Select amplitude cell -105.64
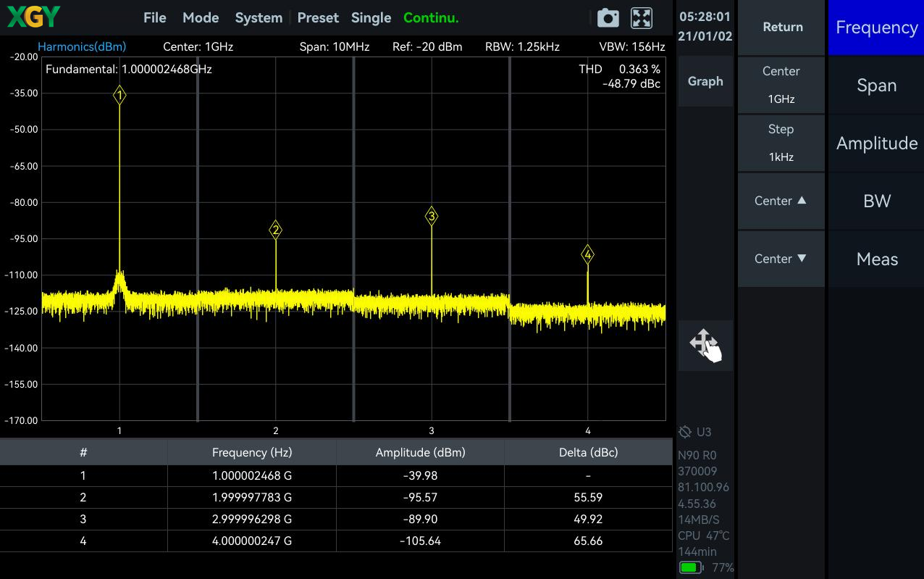Screen dimensions: 924x579 pyautogui.click(x=420, y=541)
